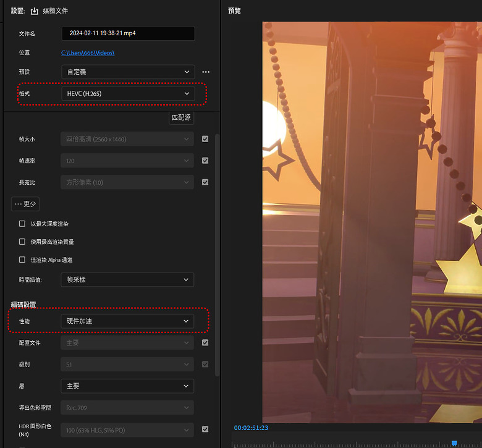Toggle the 幀速率 match source checkbox

click(x=205, y=161)
